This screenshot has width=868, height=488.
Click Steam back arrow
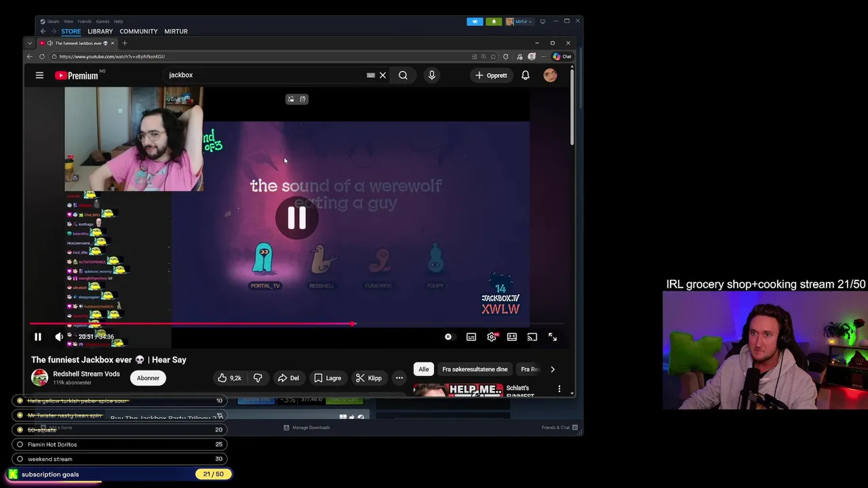43,31
